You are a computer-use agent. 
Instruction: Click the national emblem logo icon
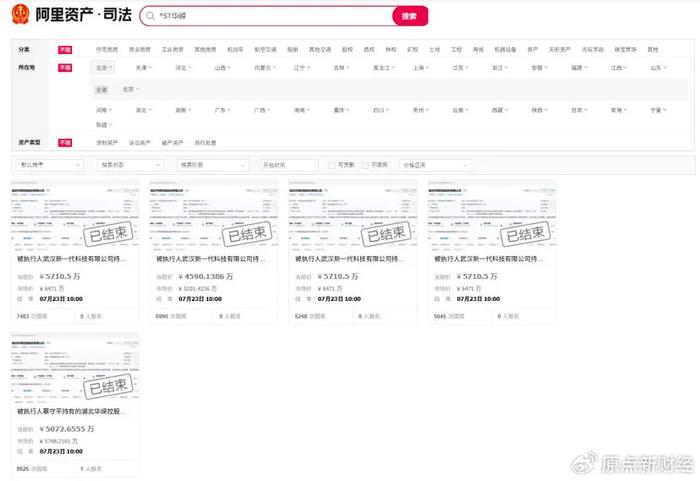point(20,14)
